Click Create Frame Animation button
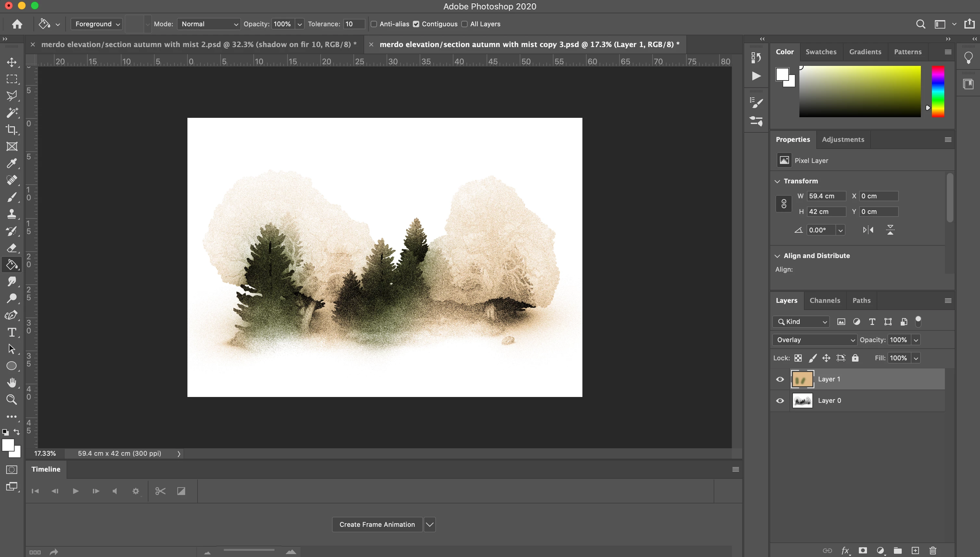 [377, 525]
